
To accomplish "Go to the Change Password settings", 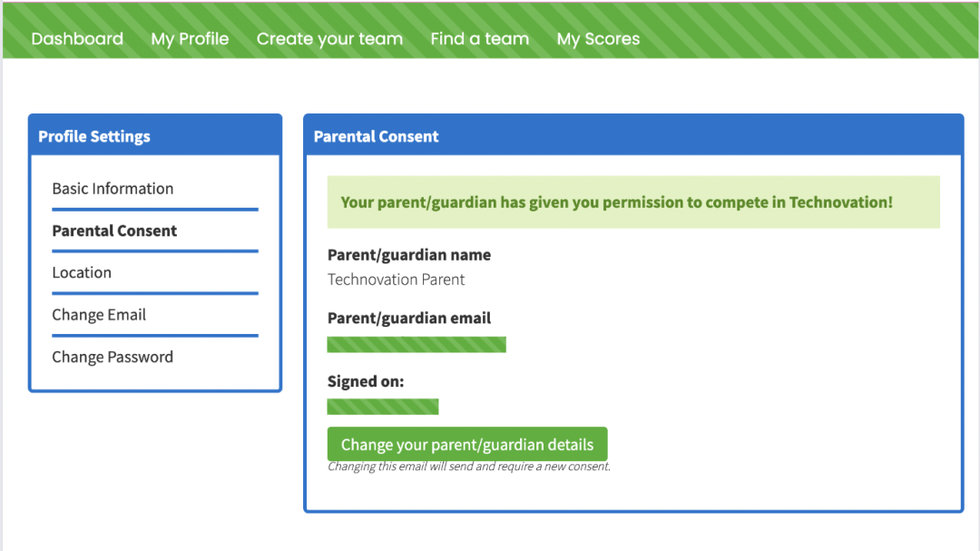I will [113, 357].
